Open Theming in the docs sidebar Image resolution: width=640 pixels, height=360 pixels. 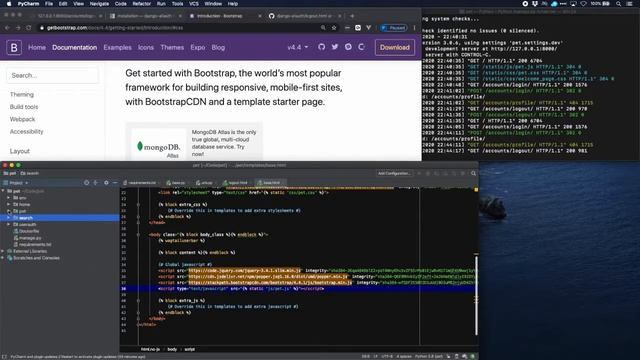coord(22,94)
